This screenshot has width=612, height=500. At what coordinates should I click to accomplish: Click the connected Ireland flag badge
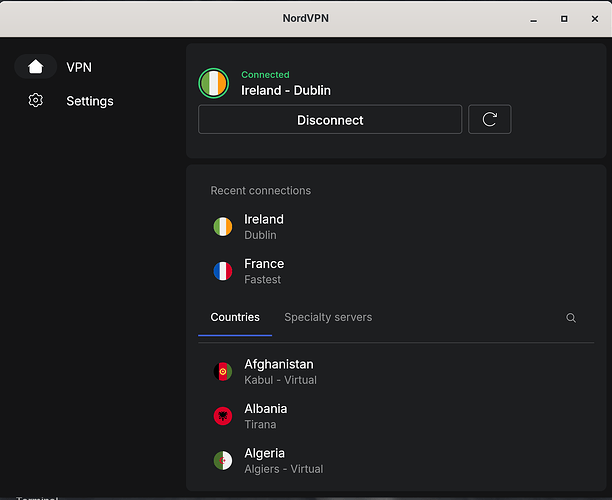(x=213, y=83)
